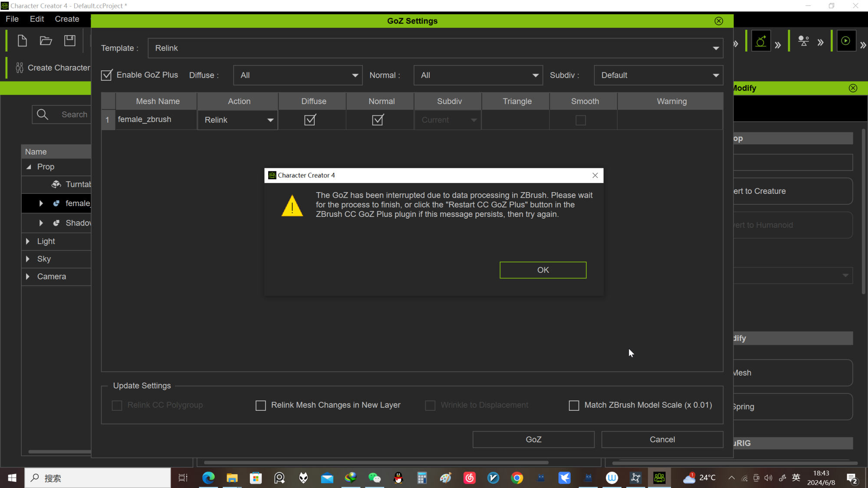The image size is (868, 488).
Task: Click the search magnifier icon in scene panel
Action: click(x=43, y=115)
